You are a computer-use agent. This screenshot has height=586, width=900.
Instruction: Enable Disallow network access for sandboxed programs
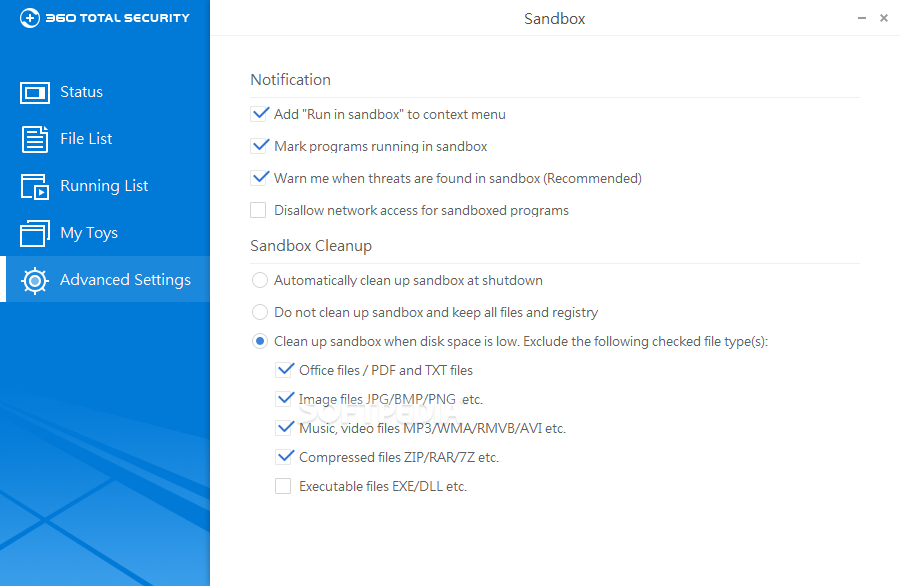[259, 210]
